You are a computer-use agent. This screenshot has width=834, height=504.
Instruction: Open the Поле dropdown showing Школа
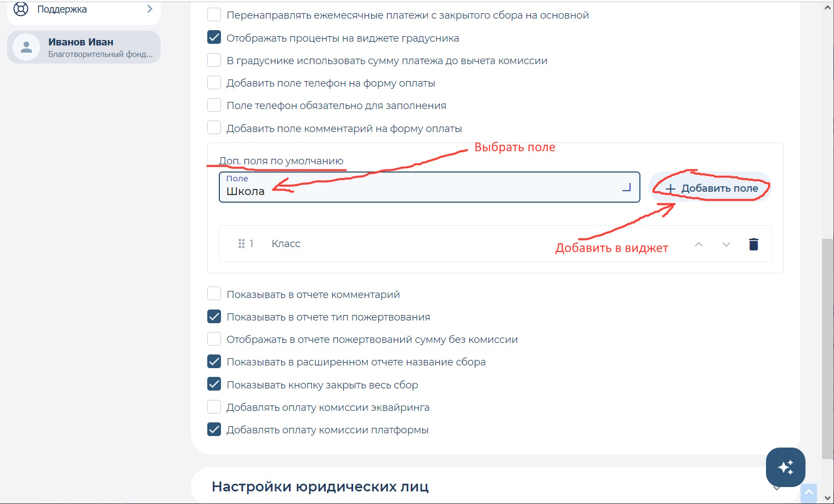[429, 187]
